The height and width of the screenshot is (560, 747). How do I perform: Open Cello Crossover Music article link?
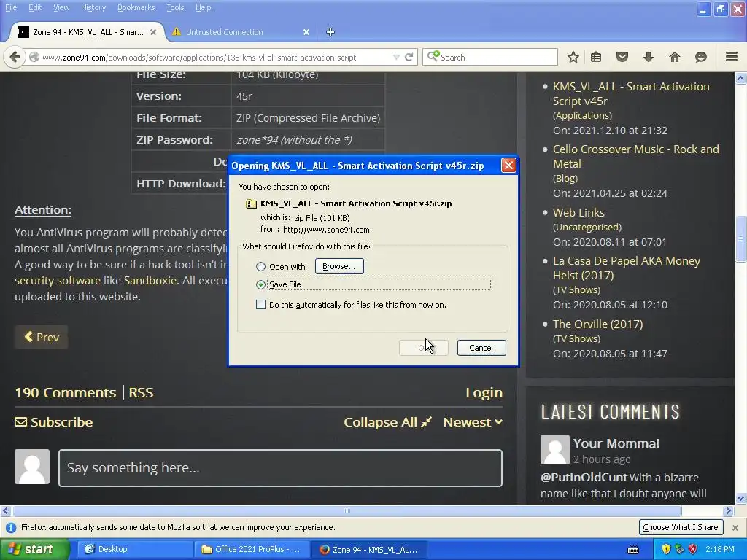pyautogui.click(x=635, y=156)
